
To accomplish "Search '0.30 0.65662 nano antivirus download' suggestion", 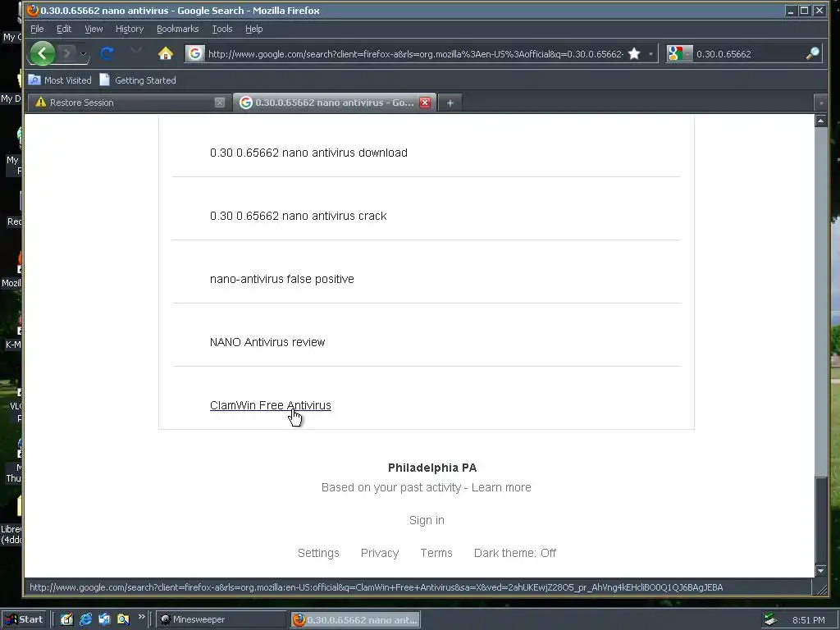I will [308, 153].
